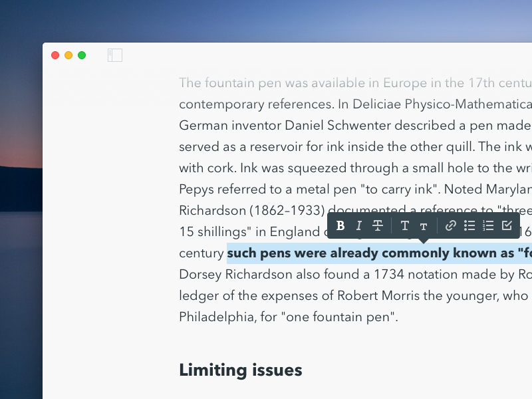The image size is (532, 399).
Task: Click the "Limiting issues" heading
Action: click(x=240, y=370)
